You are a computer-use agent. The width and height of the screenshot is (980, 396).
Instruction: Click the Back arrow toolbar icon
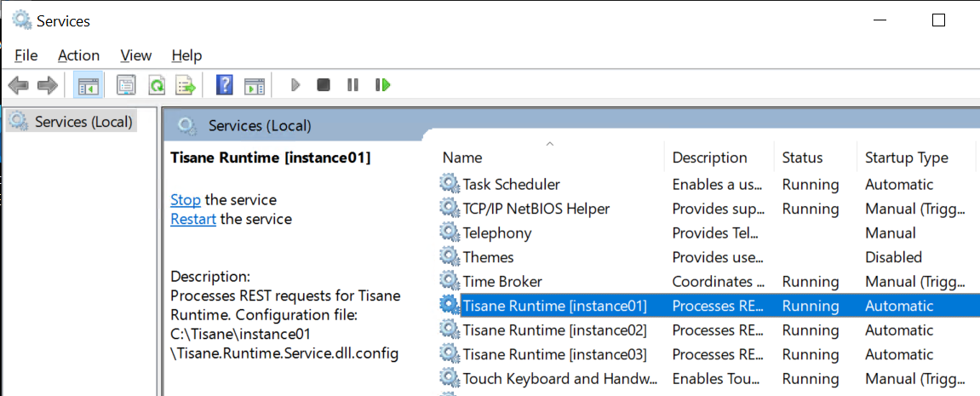tap(18, 84)
